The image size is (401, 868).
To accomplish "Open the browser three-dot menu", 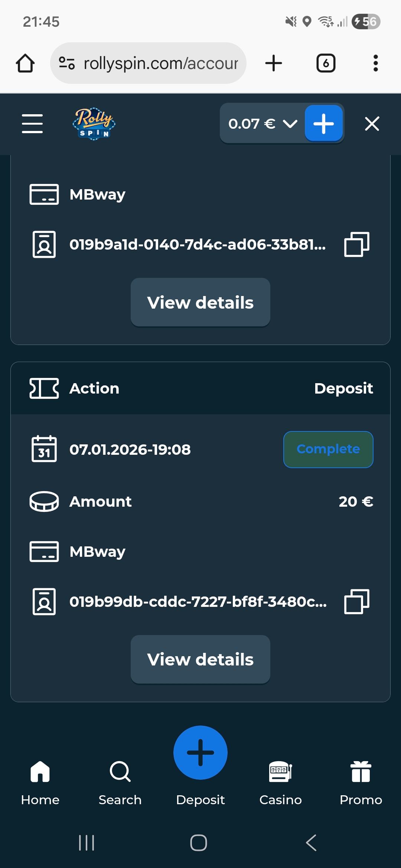I will [x=375, y=63].
